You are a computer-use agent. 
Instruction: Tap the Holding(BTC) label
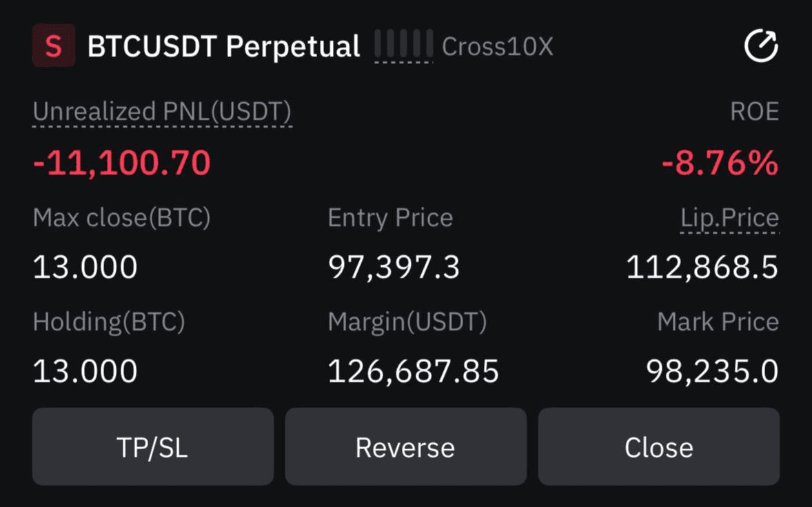[109, 322]
